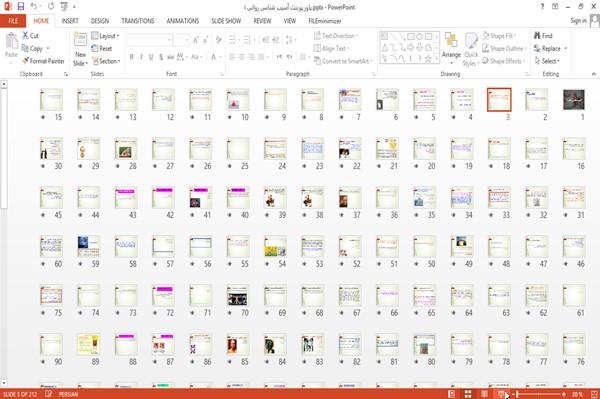Expand the Layout dropdown

[x=105, y=36]
